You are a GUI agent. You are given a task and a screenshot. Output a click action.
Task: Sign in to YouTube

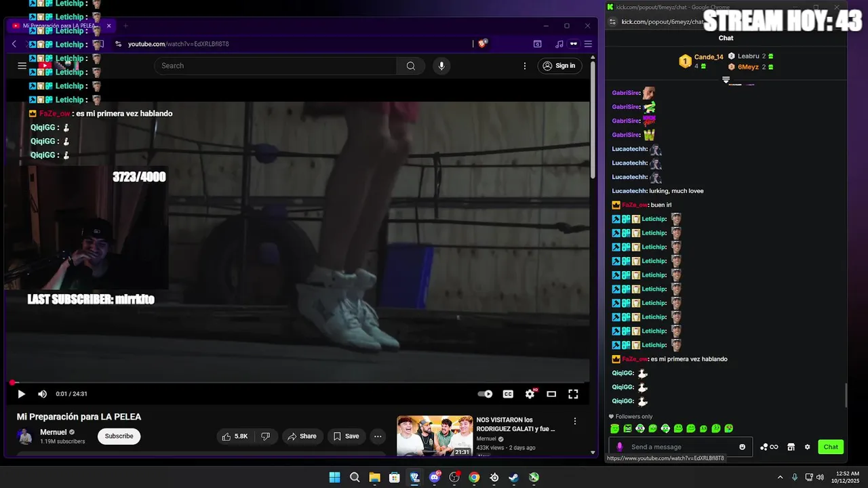click(559, 66)
